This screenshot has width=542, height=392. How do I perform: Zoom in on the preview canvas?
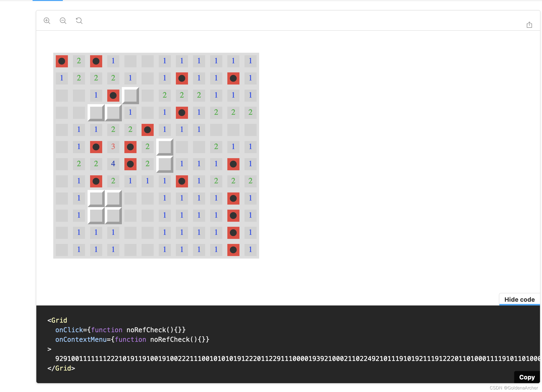[x=47, y=21]
